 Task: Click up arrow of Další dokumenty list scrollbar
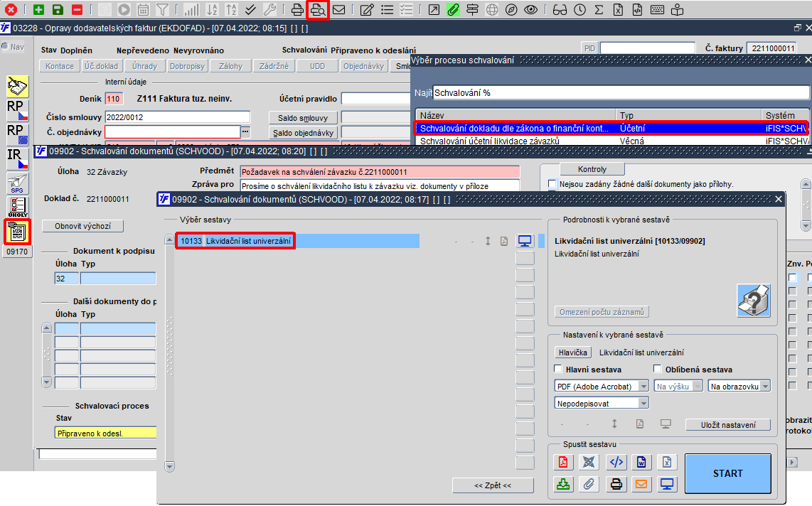[x=47, y=328]
